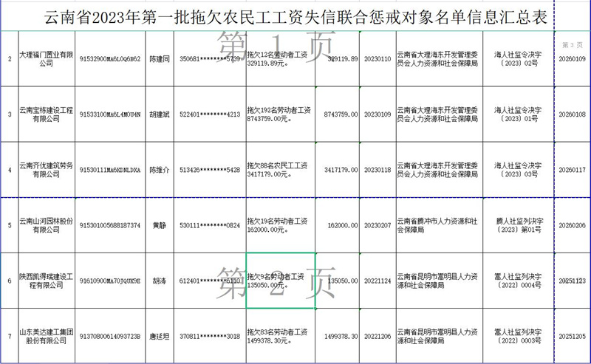Click the title cell of the summary table
Image resolution: width=591 pixels, height=364 pixels.
295,16
